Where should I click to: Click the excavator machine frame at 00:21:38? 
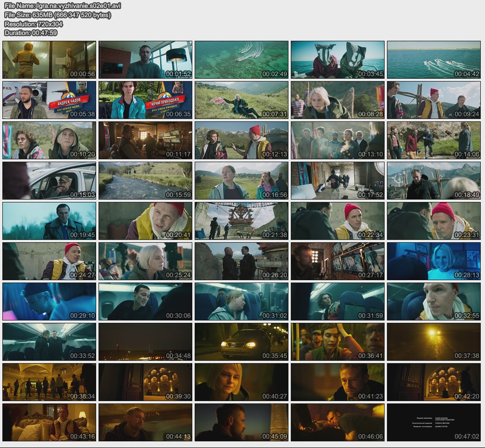coord(242,221)
